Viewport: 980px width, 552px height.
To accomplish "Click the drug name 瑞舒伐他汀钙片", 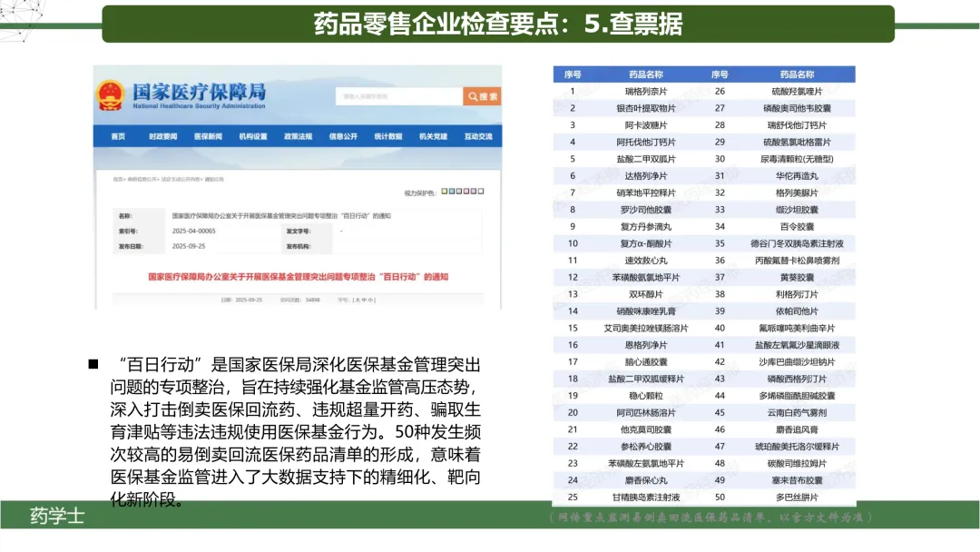I will [797, 125].
